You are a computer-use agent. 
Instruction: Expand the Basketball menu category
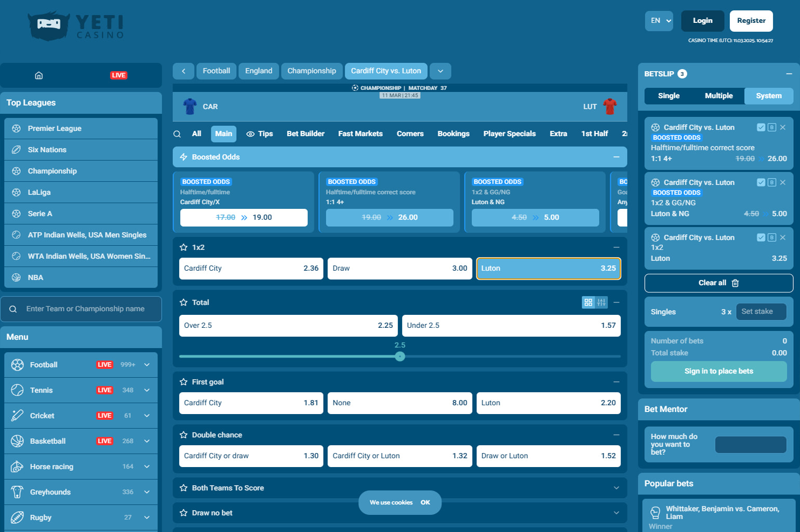tap(147, 441)
